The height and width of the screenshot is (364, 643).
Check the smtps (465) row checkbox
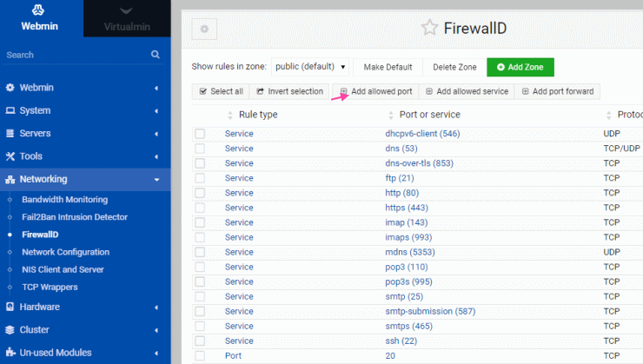point(200,326)
